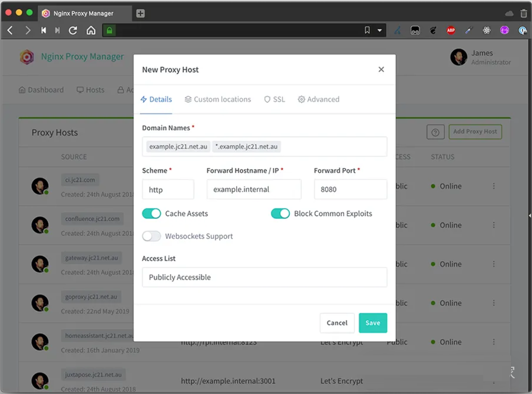Open a new browser tab with plus icon

[x=140, y=13]
